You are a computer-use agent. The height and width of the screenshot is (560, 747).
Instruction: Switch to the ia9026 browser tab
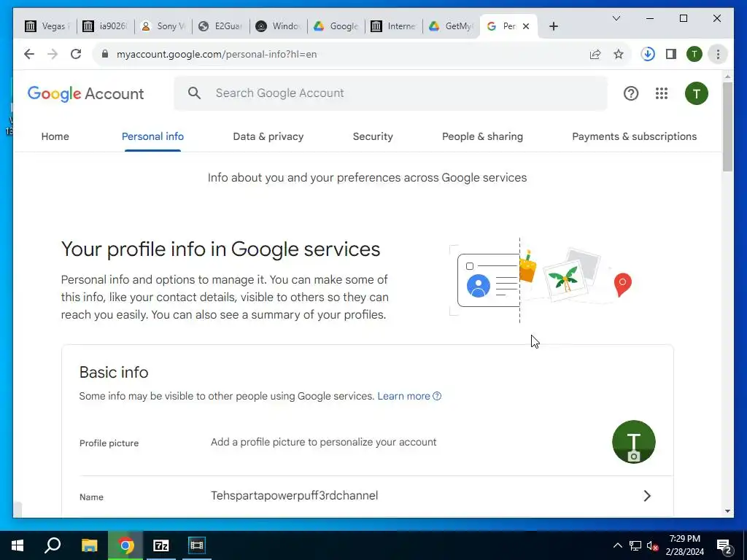[106, 26]
